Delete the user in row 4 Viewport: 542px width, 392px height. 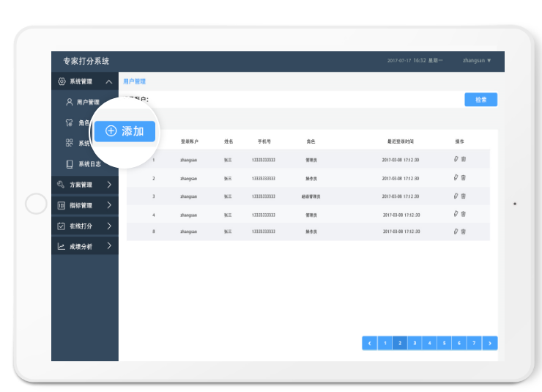(x=464, y=214)
